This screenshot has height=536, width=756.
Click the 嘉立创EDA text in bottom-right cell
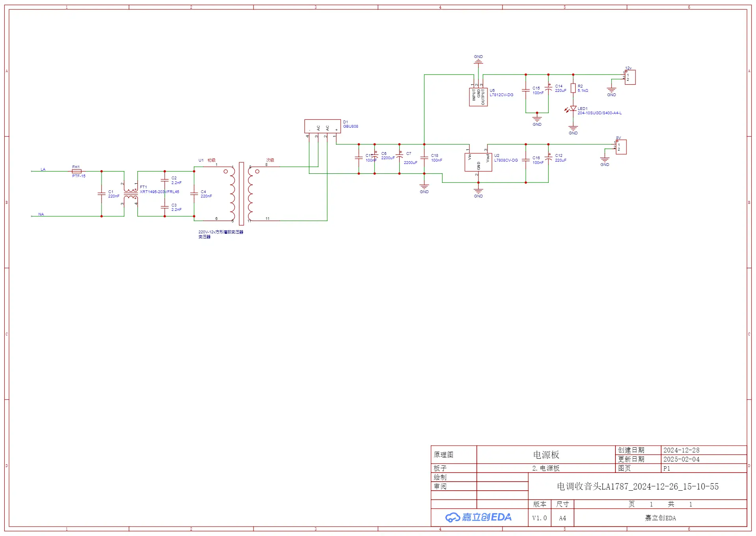coord(660,518)
